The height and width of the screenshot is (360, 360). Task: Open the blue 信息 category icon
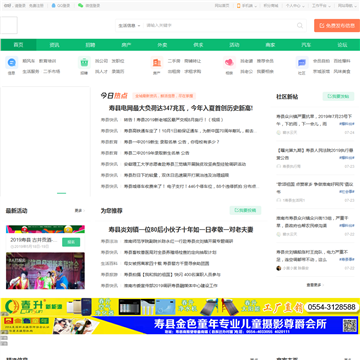pos(12,62)
